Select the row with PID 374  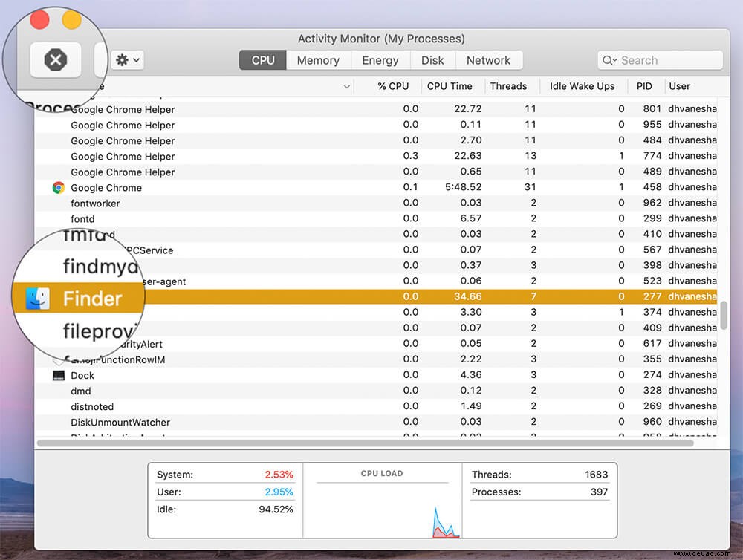click(x=376, y=312)
